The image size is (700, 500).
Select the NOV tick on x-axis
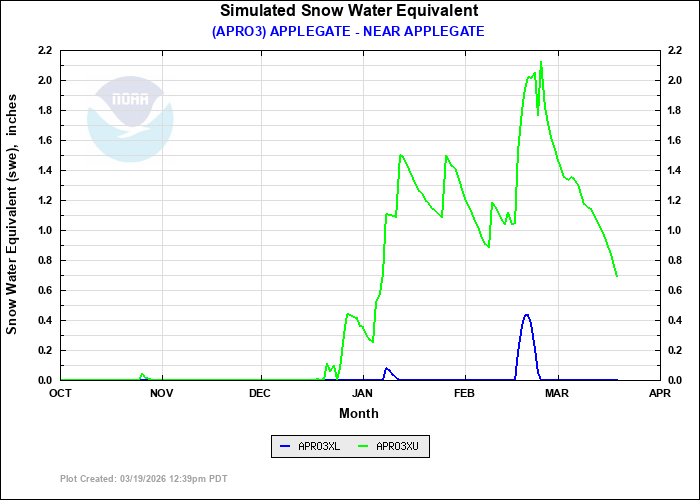point(161,392)
